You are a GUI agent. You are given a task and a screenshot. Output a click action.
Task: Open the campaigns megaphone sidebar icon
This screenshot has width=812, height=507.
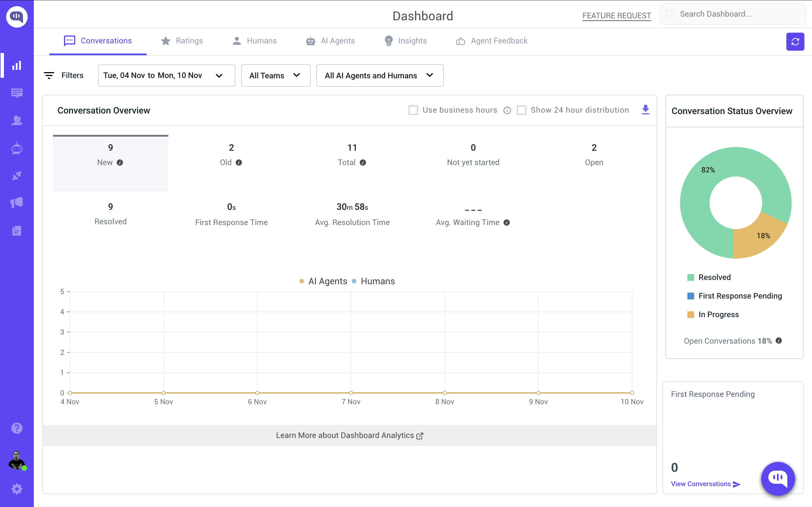[17, 203]
